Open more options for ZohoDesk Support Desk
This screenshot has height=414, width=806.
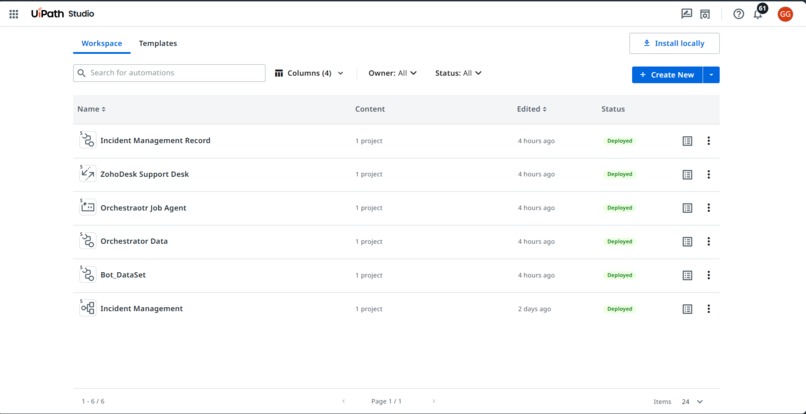pos(709,174)
